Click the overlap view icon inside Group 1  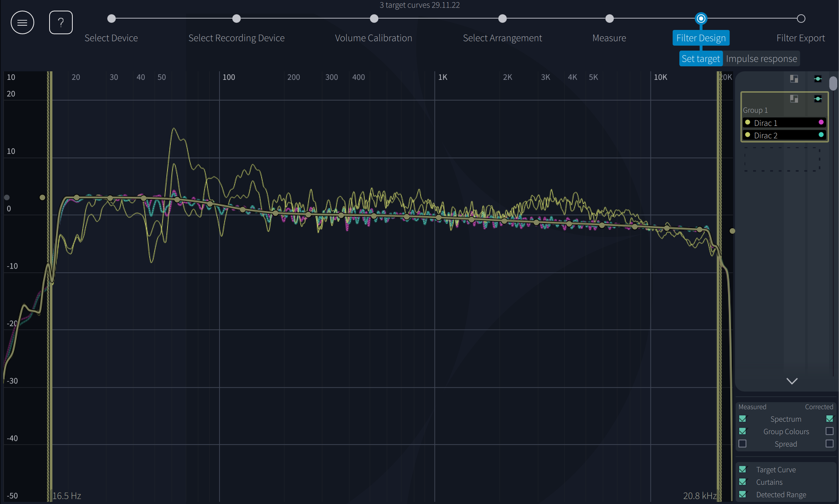(794, 99)
